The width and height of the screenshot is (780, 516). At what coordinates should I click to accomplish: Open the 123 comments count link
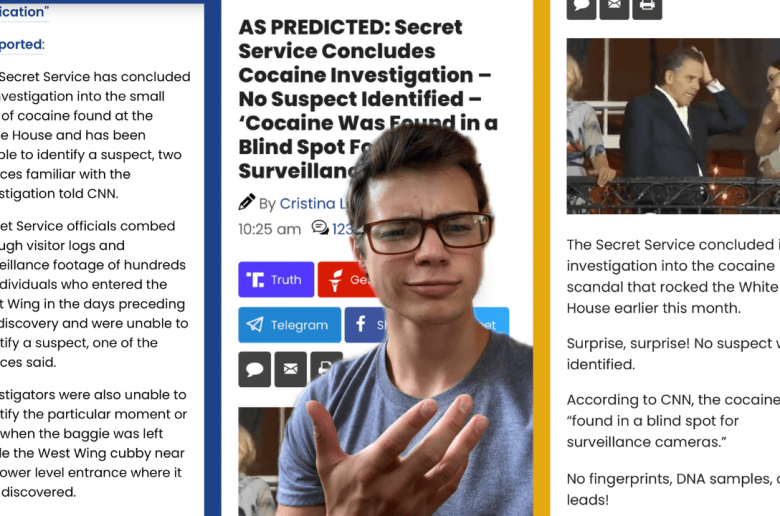click(x=343, y=229)
